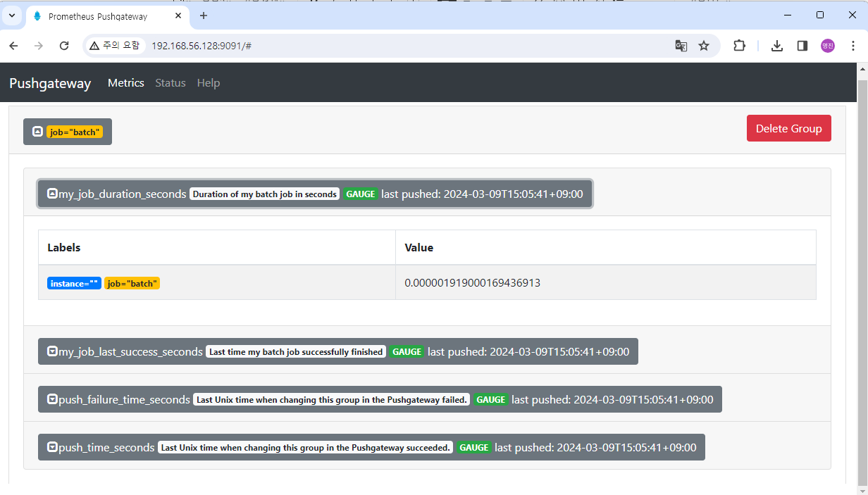The height and width of the screenshot is (495, 868).
Task: Close the Prometheus Pushgateway tab
Action: 178,15
